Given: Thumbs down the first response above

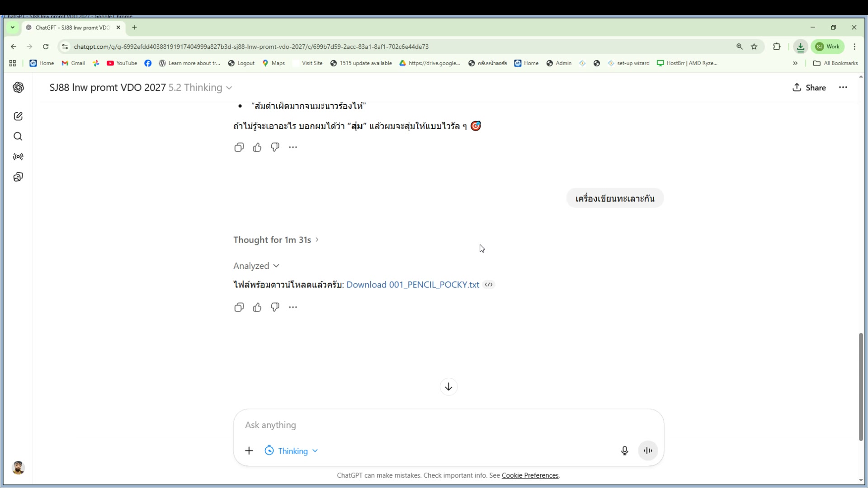Looking at the screenshot, I should click(275, 147).
